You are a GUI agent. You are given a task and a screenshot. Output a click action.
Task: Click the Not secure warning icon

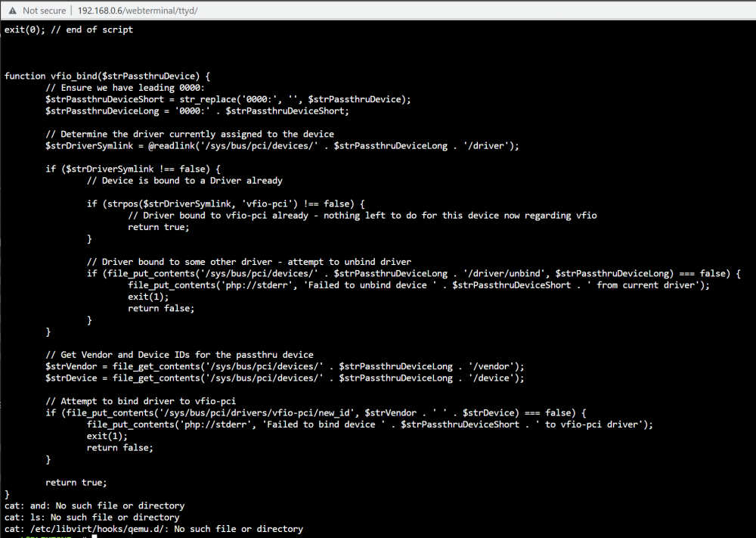(13, 11)
